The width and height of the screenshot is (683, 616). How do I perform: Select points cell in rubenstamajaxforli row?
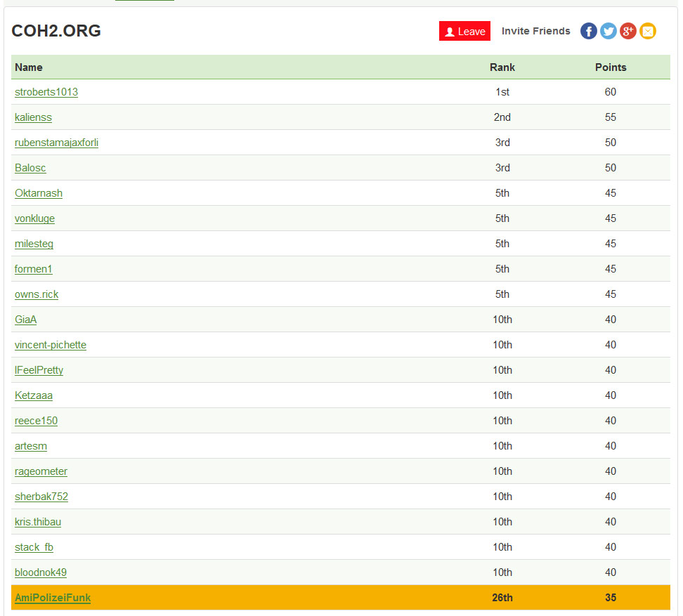click(x=610, y=143)
